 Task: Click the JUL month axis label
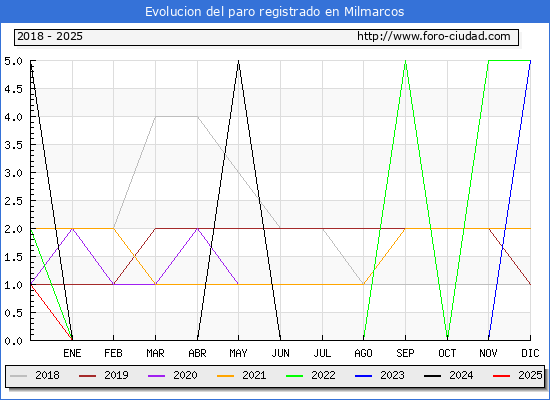[x=322, y=353]
